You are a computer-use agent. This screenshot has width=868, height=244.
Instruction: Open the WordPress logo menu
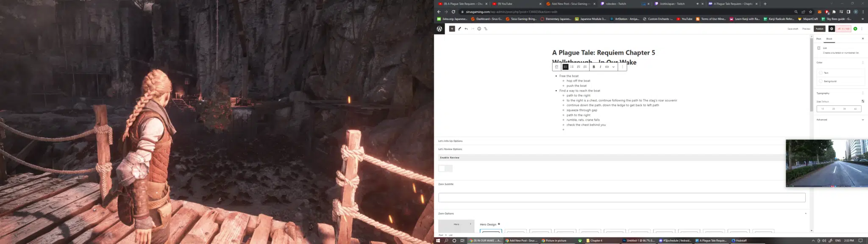coord(440,29)
